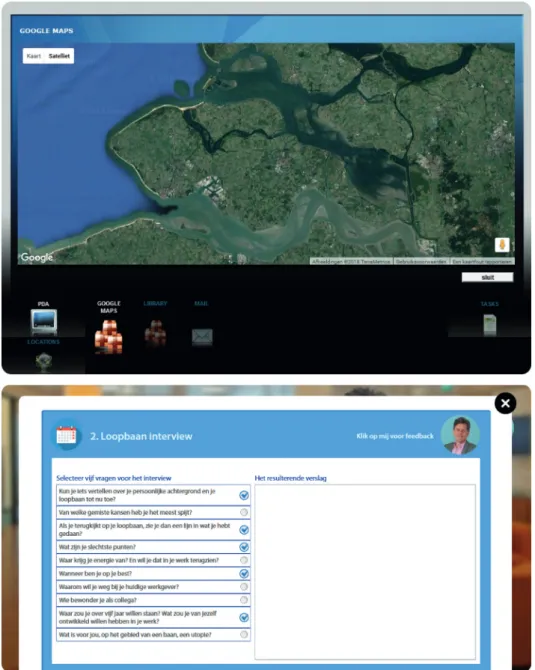
Task: Click the satellite map of Zeeland
Action: pyautogui.click(x=266, y=154)
